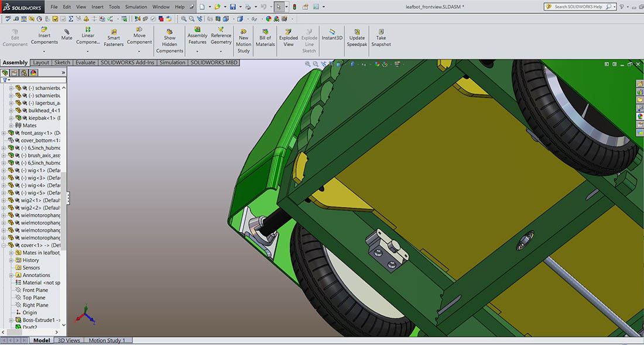Open the Reference Geometry dropdown arrow
This screenshot has width=644, height=345.
[x=221, y=51]
